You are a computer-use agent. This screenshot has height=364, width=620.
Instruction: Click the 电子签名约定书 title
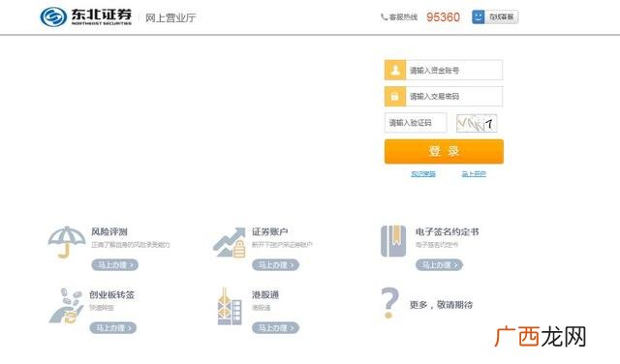pyautogui.click(x=448, y=231)
